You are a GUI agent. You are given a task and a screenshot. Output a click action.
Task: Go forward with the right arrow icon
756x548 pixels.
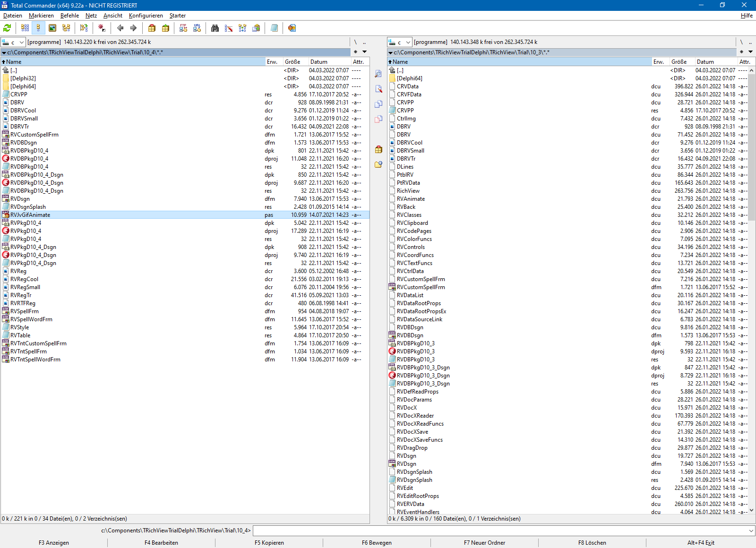(x=133, y=28)
